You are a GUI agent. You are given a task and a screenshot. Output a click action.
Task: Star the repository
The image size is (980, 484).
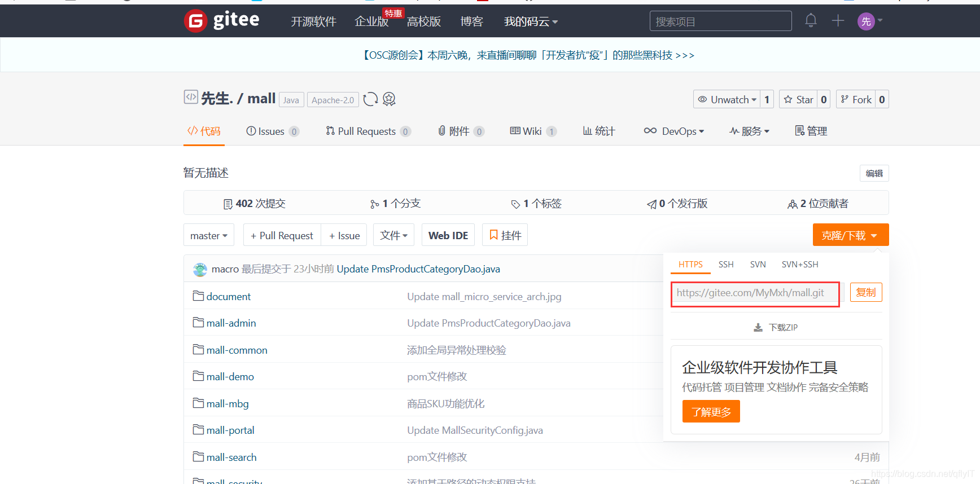(798, 99)
